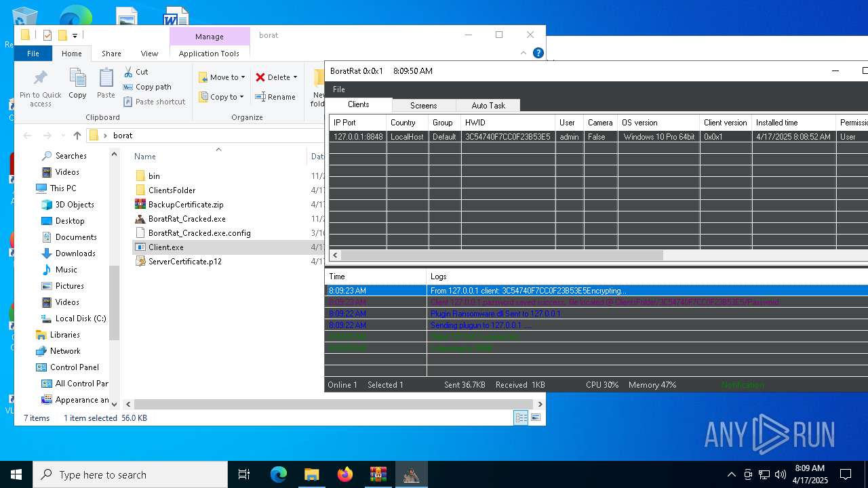Open the File tab in Explorer
Screen dimensions: 868x488
pos(33,54)
